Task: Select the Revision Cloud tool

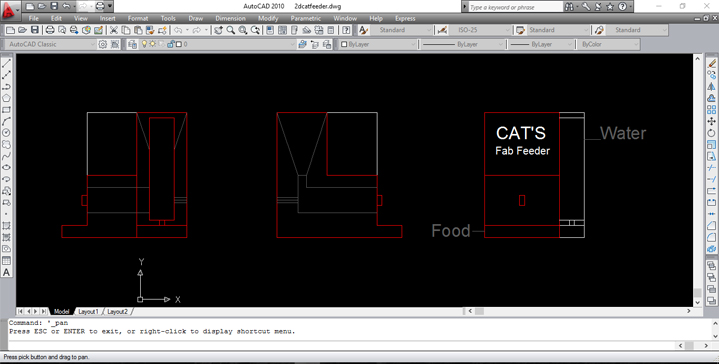Action: click(x=6, y=144)
